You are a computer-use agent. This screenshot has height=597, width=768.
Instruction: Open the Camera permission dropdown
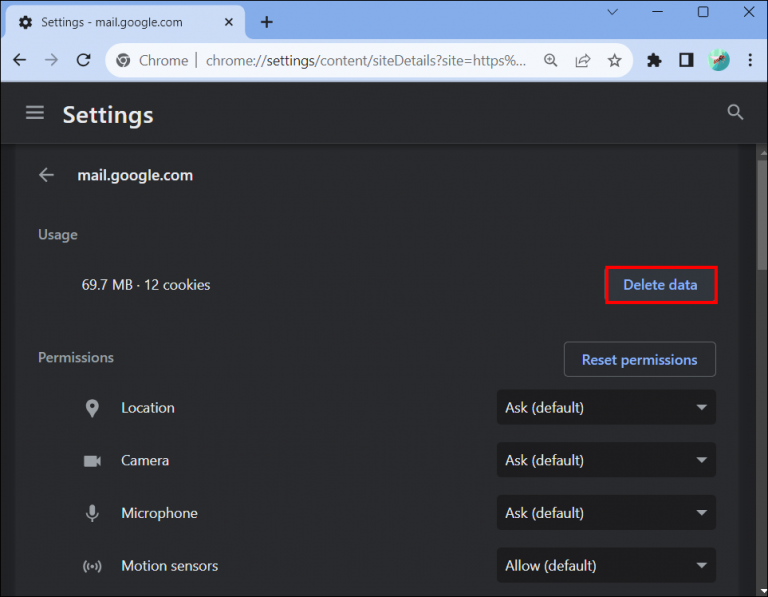click(x=606, y=460)
